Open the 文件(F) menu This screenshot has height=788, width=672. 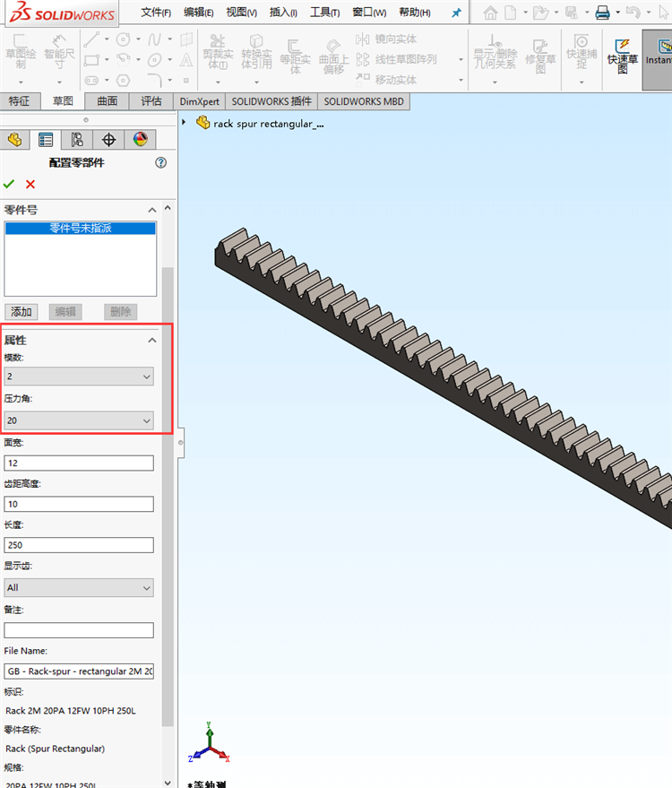tap(156, 13)
